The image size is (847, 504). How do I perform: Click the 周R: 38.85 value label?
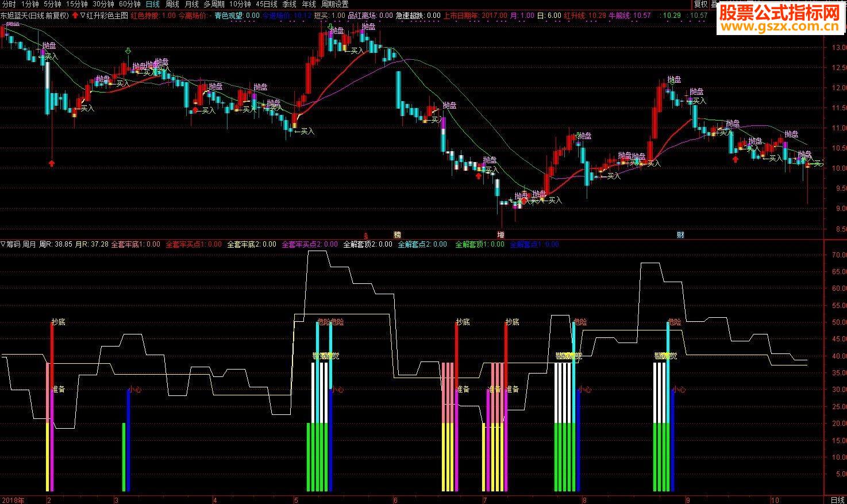(x=55, y=244)
